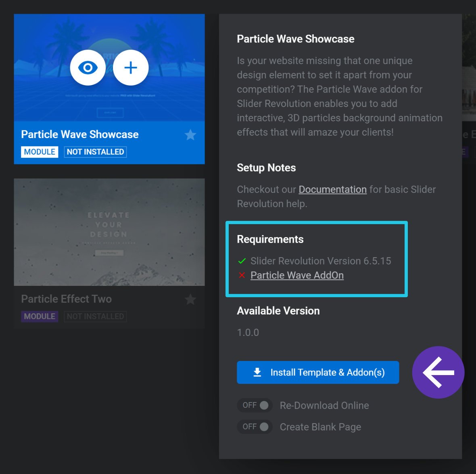Image resolution: width=476 pixels, height=474 pixels.
Task: Click NOT INSTALLED badge on Particle Wave Showcase
Action: (95, 152)
